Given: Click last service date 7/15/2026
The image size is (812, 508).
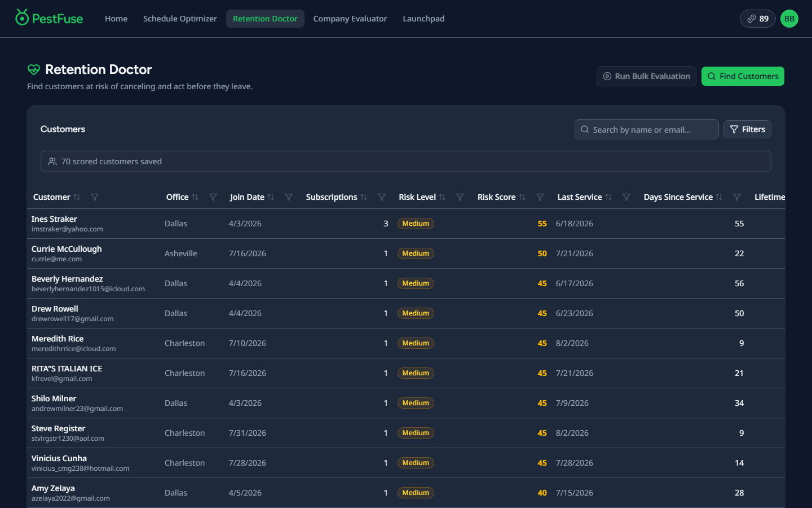Looking at the screenshot, I should point(575,493).
